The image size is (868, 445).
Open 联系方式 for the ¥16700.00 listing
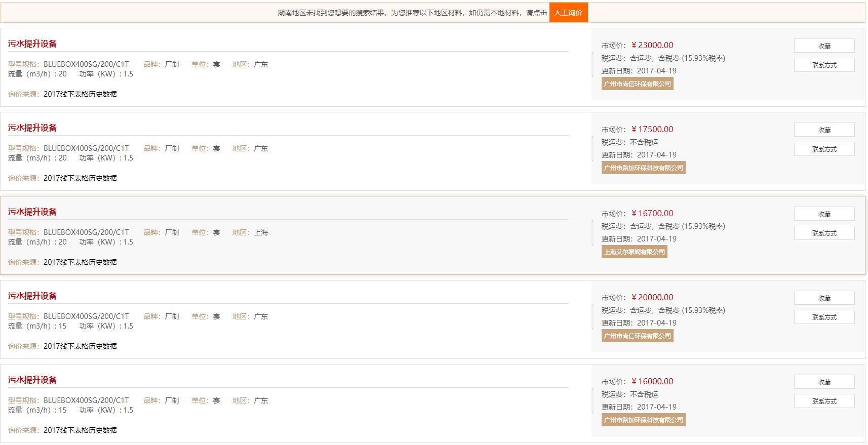point(824,233)
